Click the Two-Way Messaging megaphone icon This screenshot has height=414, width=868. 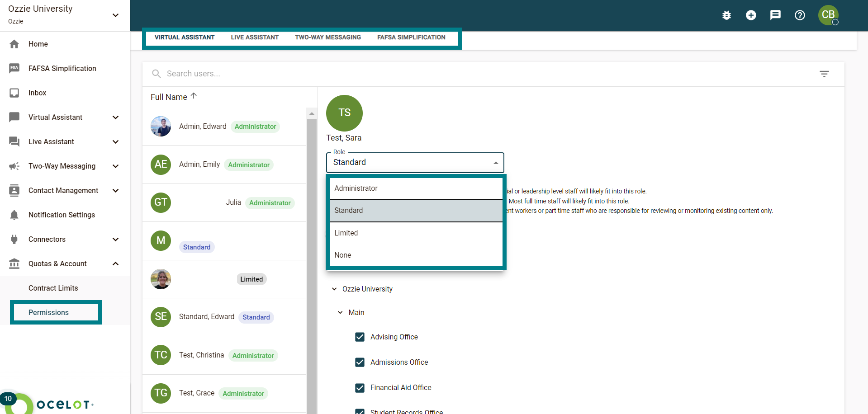pyautogui.click(x=14, y=166)
